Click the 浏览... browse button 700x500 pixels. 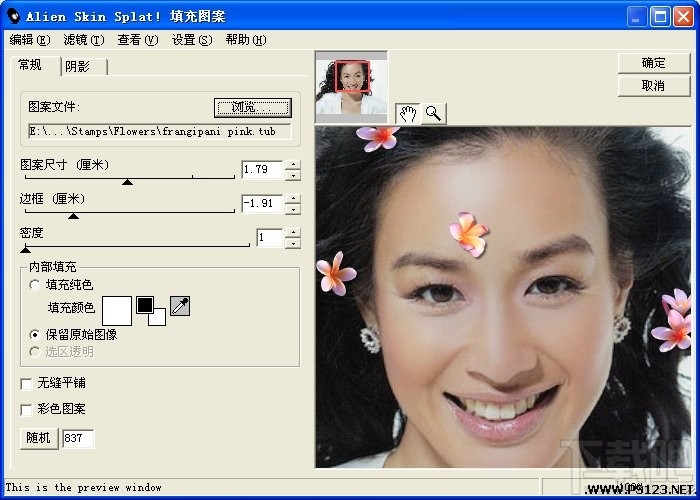point(253,108)
